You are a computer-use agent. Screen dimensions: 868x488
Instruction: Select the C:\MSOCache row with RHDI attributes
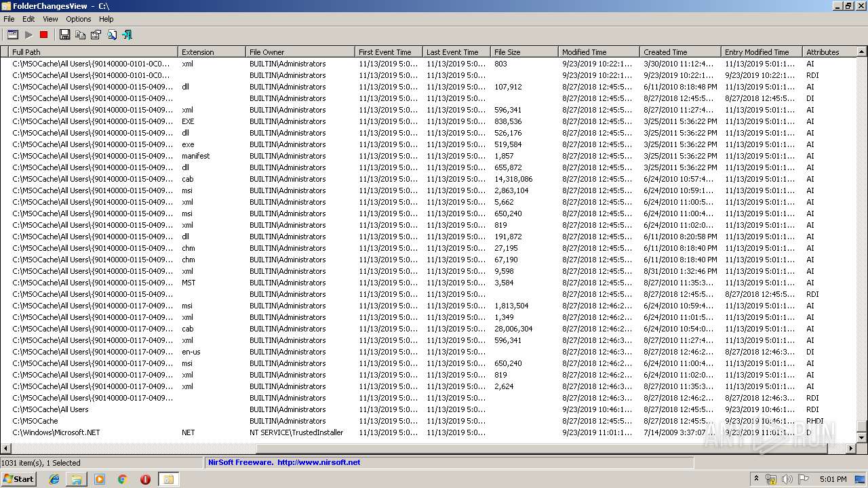pyautogui.click(x=429, y=421)
